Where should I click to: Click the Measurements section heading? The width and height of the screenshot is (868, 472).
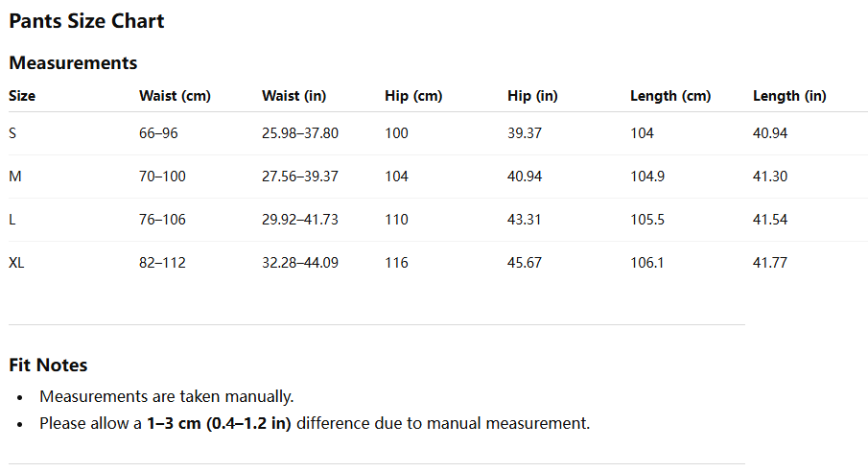pos(73,63)
